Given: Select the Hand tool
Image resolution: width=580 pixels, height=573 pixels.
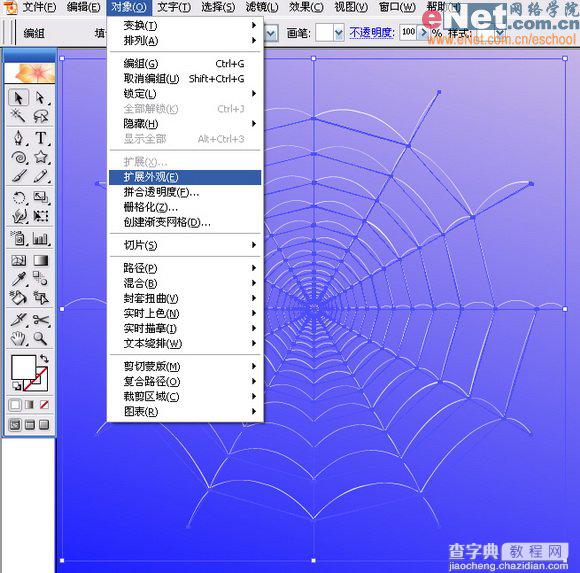Looking at the screenshot, I should [x=18, y=338].
